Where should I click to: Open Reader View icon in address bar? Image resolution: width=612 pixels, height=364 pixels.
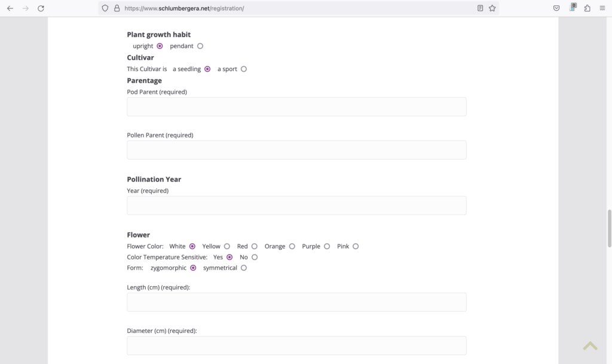tap(480, 8)
